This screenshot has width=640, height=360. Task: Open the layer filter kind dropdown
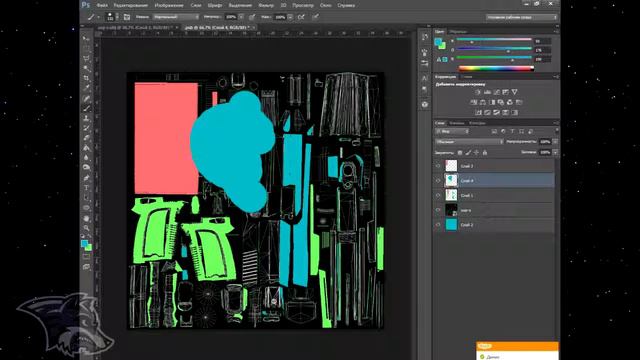(452, 131)
